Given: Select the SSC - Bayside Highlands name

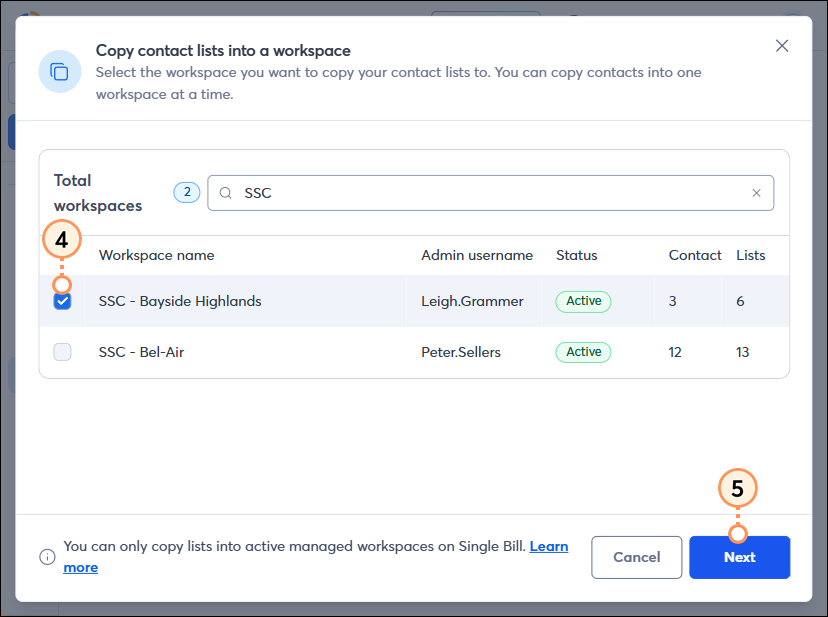Looking at the screenshot, I should pyautogui.click(x=180, y=301).
